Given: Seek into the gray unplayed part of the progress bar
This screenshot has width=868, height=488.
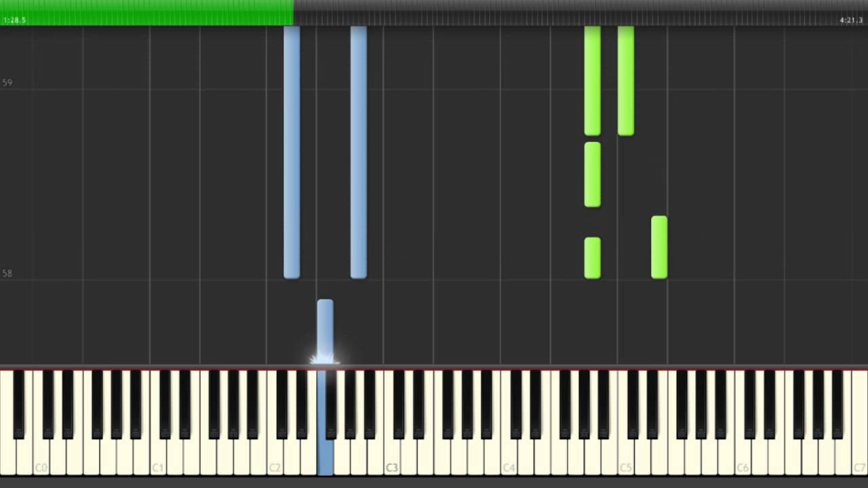Looking at the screenshot, I should [x=580, y=13].
